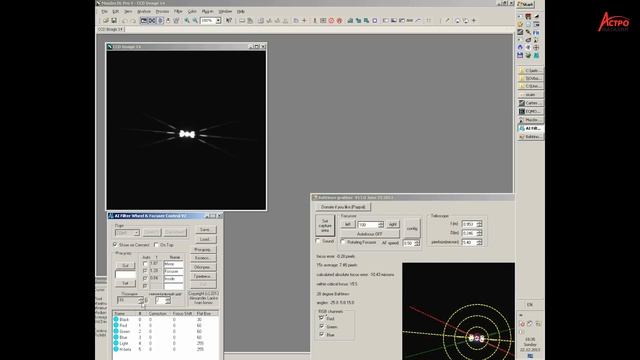The image size is (640, 360).
Task: Click the focuser left button
Action: tap(348, 224)
